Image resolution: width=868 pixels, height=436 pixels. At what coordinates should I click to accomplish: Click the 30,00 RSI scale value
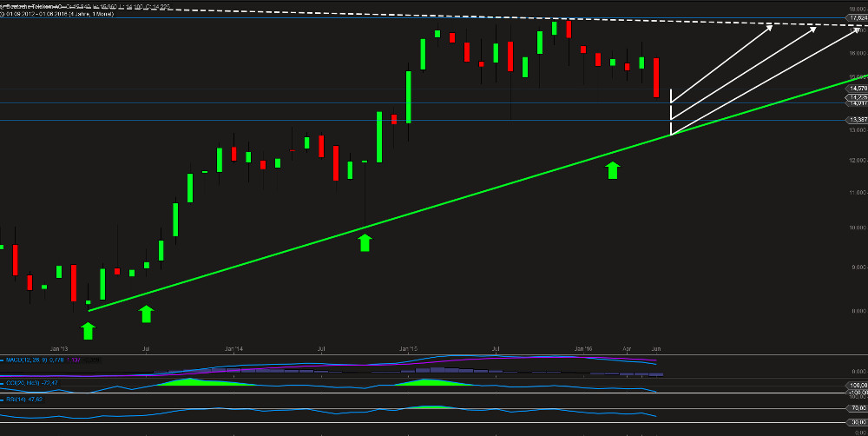click(x=858, y=423)
